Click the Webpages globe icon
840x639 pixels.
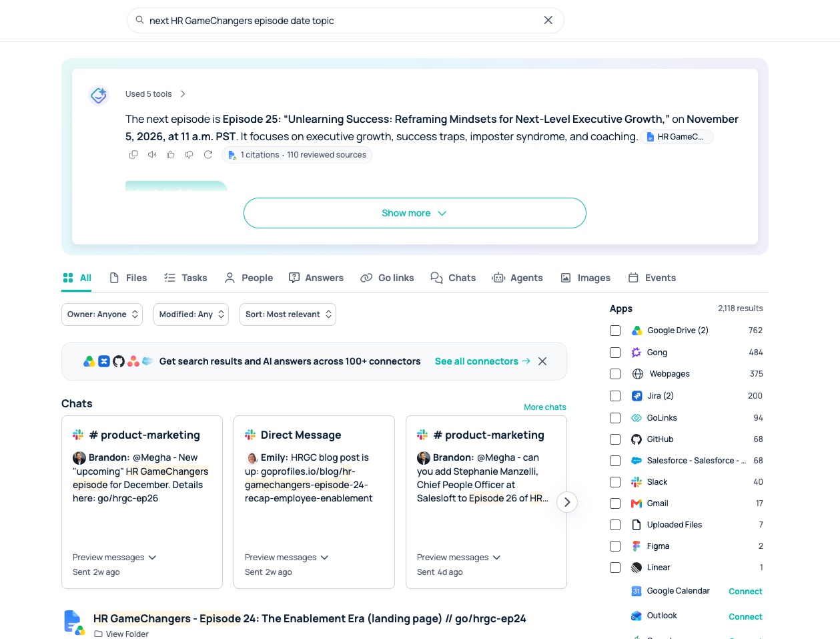click(638, 374)
